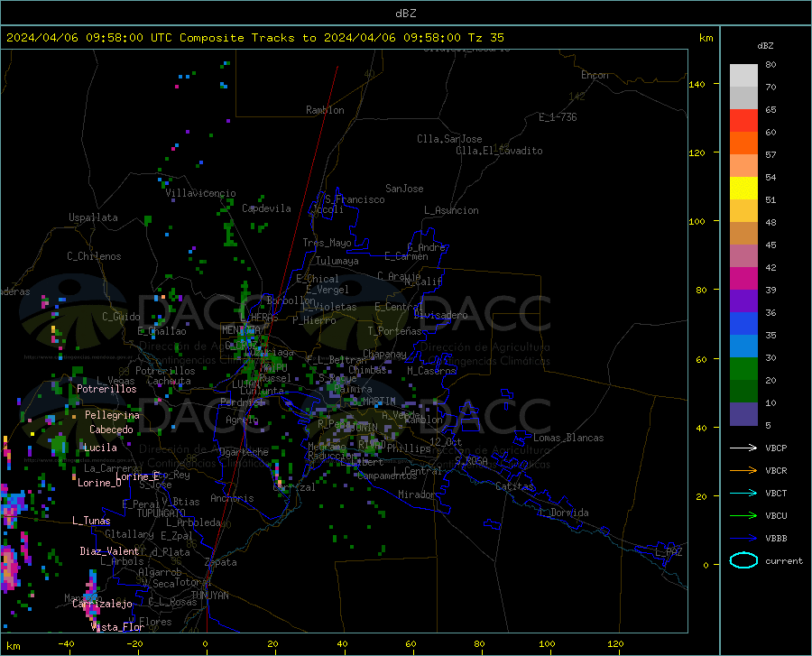The image size is (812, 656).
Task: Click the 'L_Asuncion' map label
Action: pos(451,210)
